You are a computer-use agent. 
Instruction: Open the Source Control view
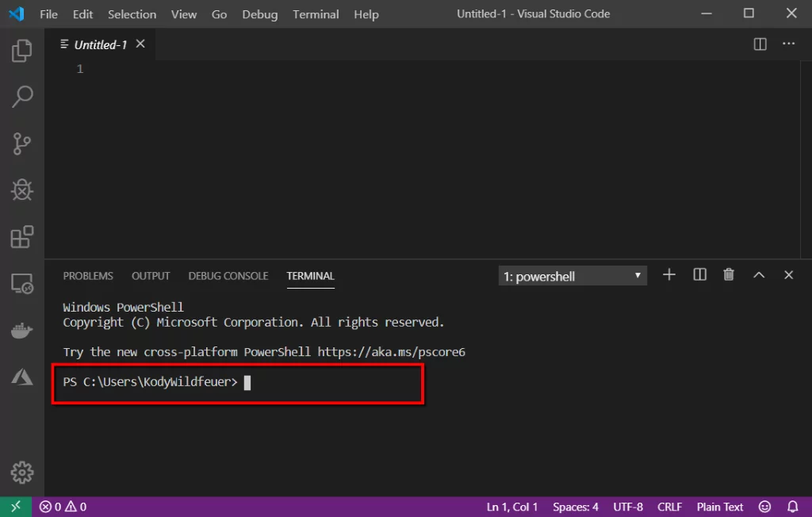click(21, 144)
